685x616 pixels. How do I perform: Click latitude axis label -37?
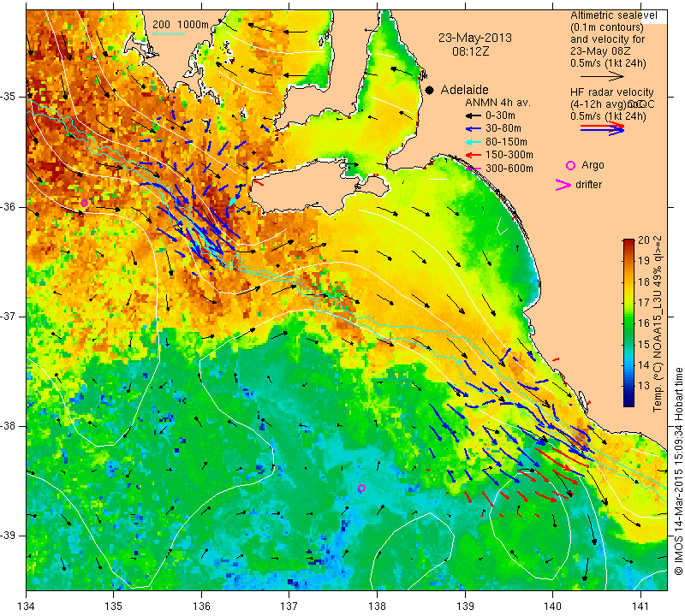point(9,316)
